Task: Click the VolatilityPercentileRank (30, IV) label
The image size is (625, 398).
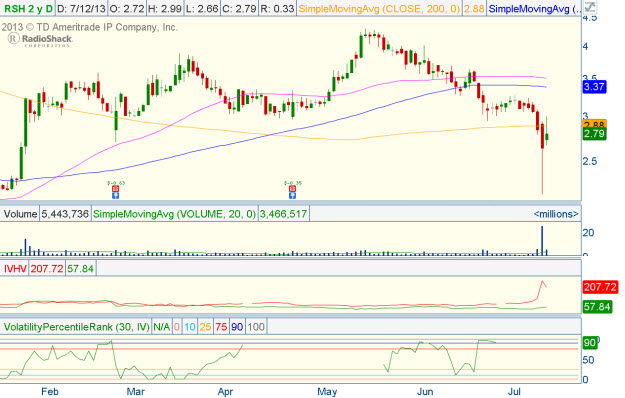Action: click(77, 327)
